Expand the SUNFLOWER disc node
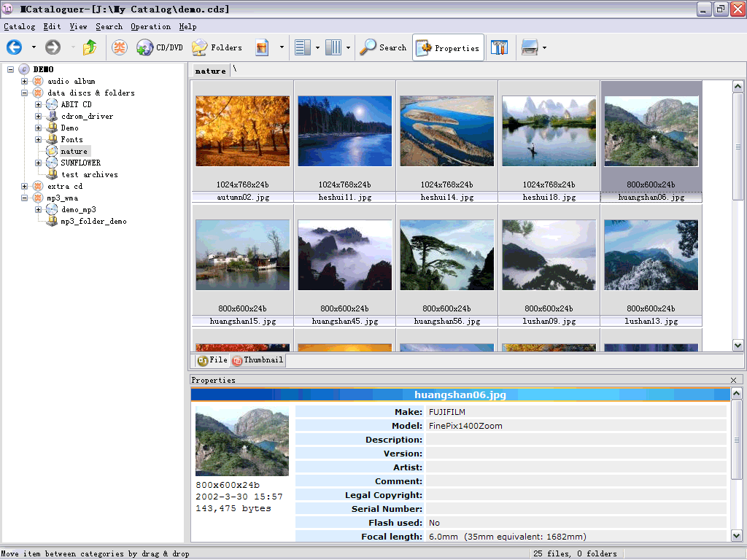The height and width of the screenshot is (560, 747). pos(38,163)
